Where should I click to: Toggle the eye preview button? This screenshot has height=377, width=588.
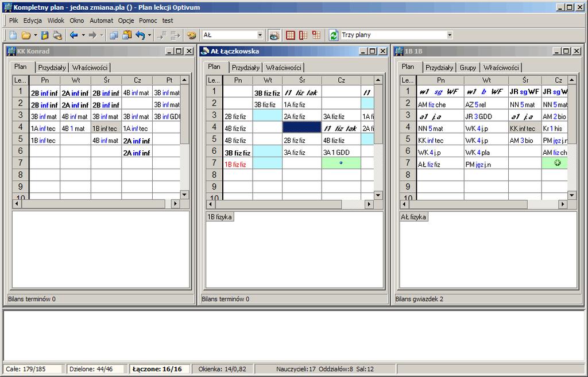[274, 35]
